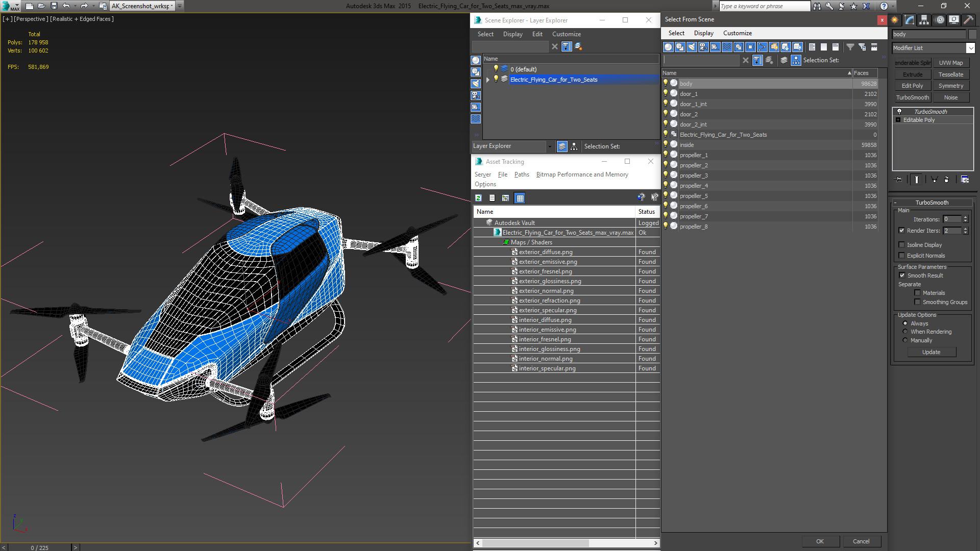This screenshot has width=980, height=551.
Task: Increase Render Iters spinner value
Action: point(965,229)
